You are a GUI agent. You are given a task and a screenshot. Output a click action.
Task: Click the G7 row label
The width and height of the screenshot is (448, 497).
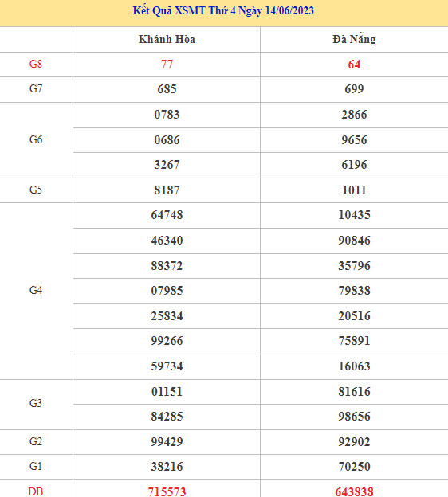coord(36,88)
